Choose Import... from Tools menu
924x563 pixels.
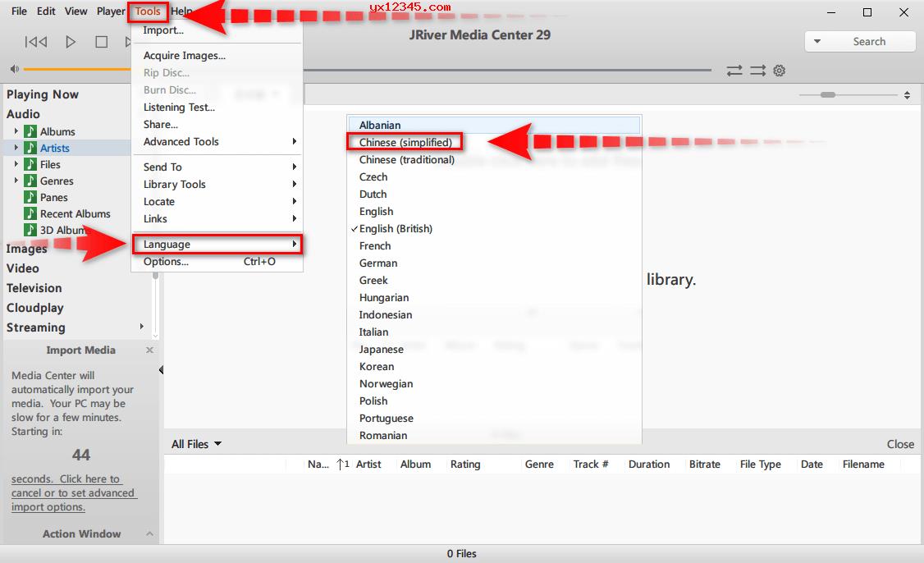tap(217, 30)
